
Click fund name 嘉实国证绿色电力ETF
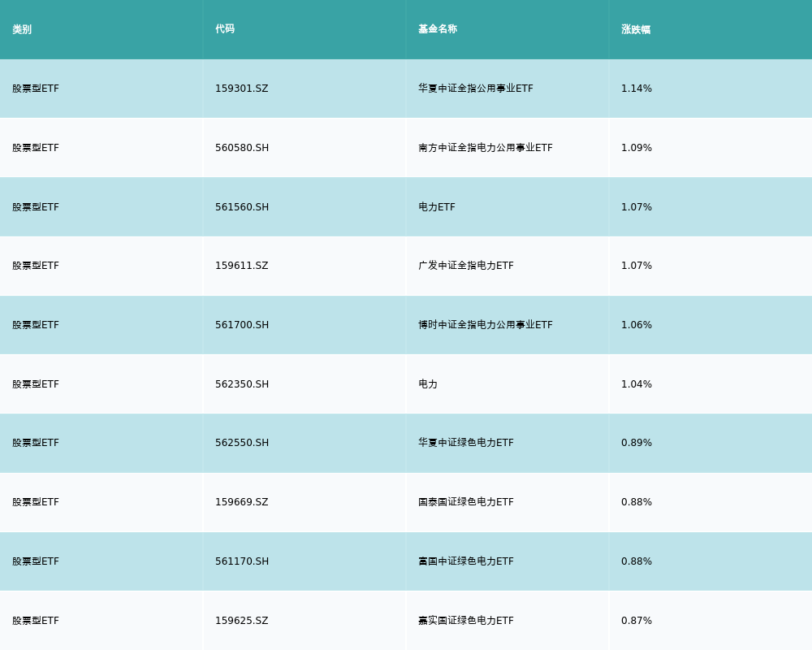[x=466, y=621]
